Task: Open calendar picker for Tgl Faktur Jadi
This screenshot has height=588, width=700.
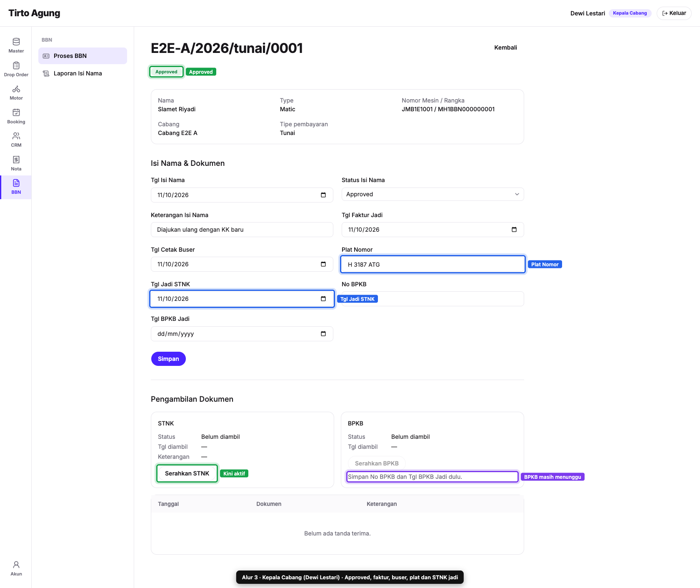Action: 514,230
